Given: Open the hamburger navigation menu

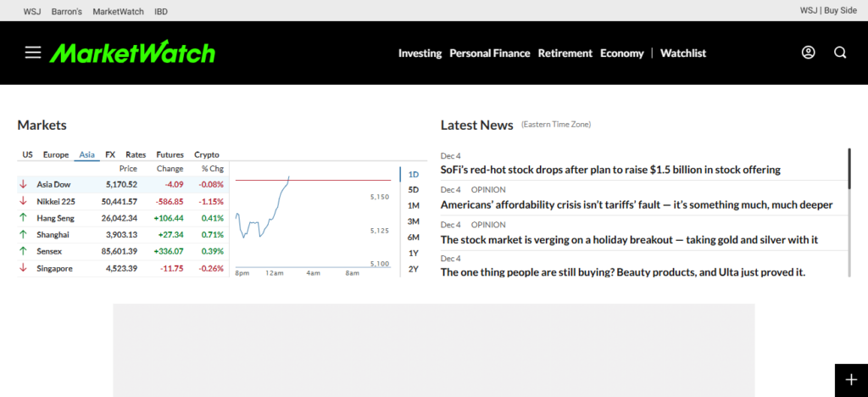Looking at the screenshot, I should coord(33,53).
